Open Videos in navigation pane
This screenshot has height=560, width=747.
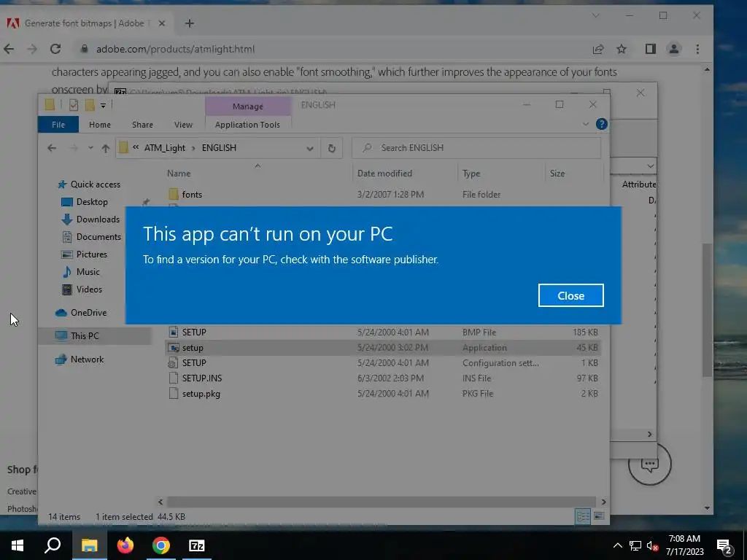click(x=88, y=289)
